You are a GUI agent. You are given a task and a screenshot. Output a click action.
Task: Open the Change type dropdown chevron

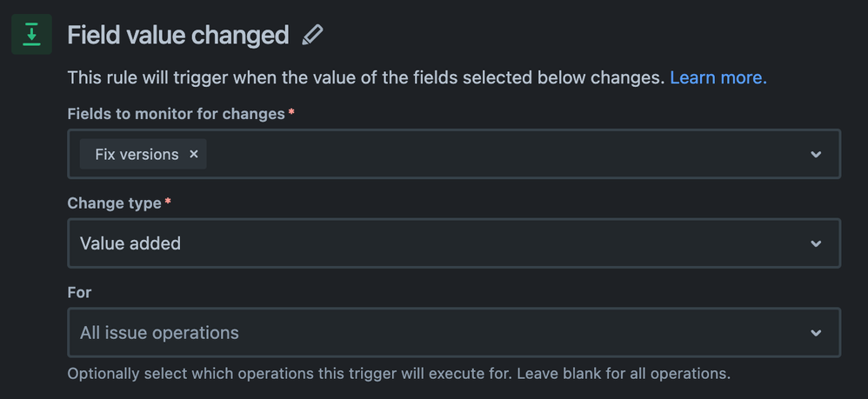(x=816, y=243)
